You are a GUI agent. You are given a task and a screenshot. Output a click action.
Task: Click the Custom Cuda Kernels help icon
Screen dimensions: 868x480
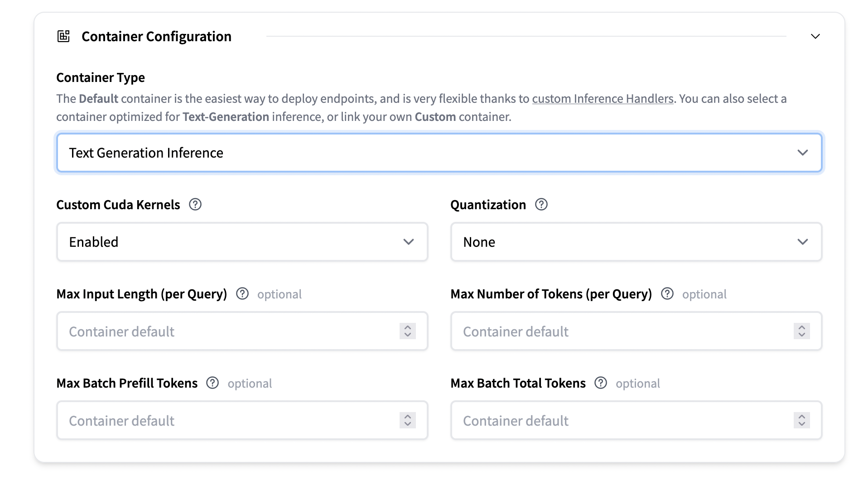coord(195,205)
